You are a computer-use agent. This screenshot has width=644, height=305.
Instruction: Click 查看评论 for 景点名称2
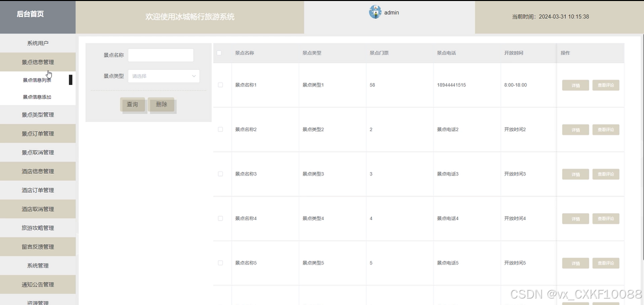pyautogui.click(x=606, y=130)
